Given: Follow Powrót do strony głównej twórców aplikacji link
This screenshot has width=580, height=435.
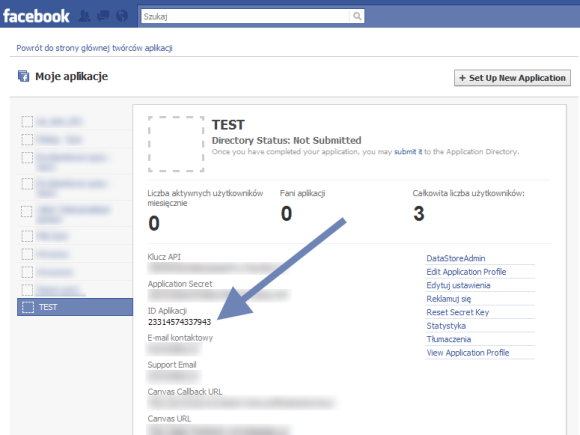Looking at the screenshot, I should tap(94, 48).
